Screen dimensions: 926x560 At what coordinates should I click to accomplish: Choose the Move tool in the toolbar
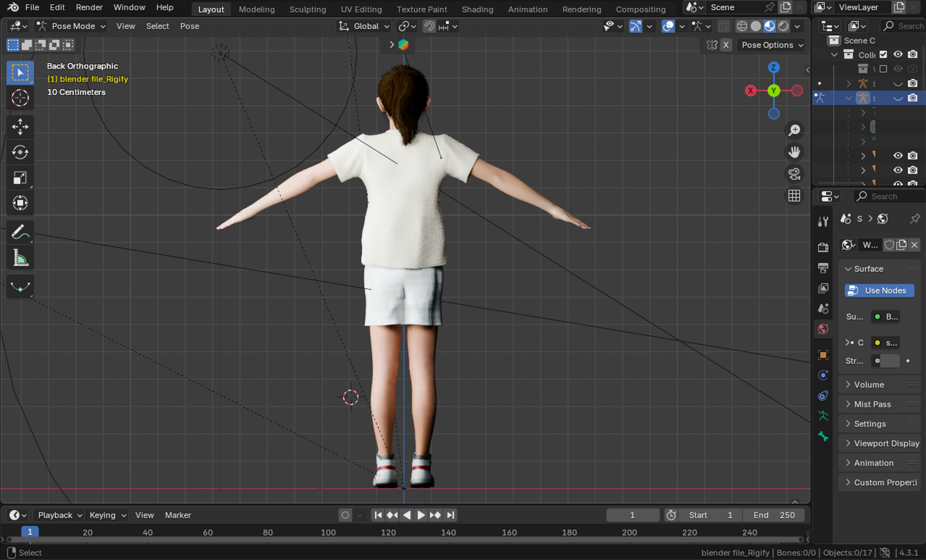[x=20, y=127]
